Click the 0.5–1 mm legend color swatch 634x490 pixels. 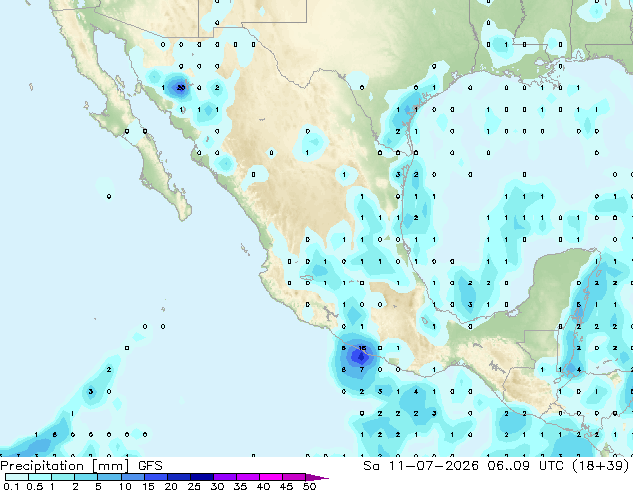40,477
